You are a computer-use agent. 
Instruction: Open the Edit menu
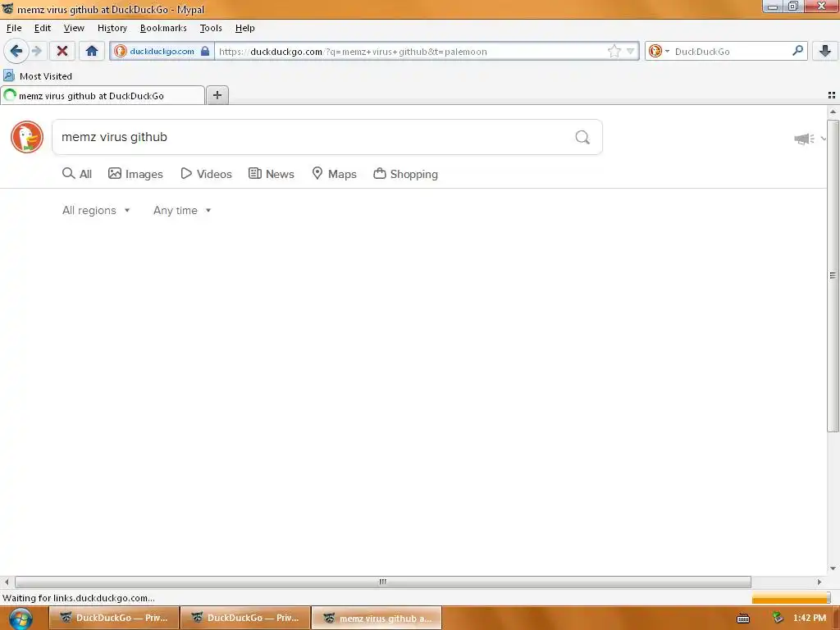(43, 28)
